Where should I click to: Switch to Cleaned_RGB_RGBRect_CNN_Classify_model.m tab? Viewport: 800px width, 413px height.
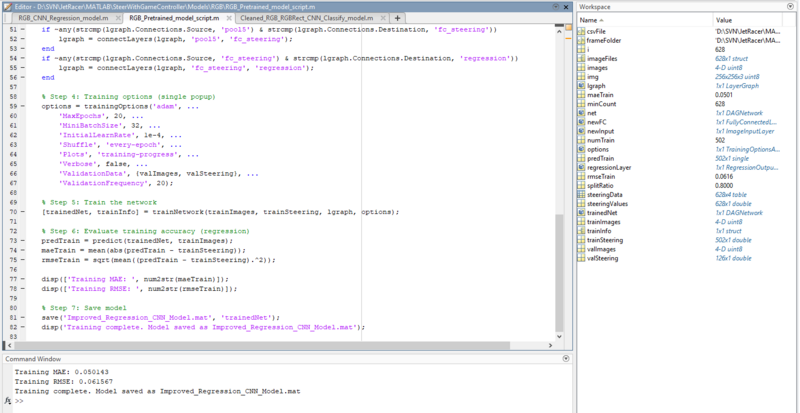point(307,18)
